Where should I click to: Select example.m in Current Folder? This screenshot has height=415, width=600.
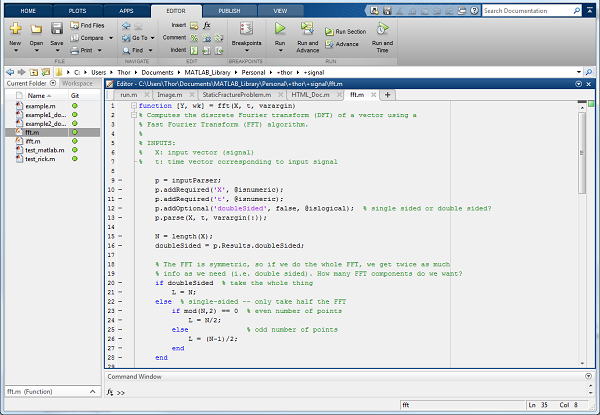40,106
